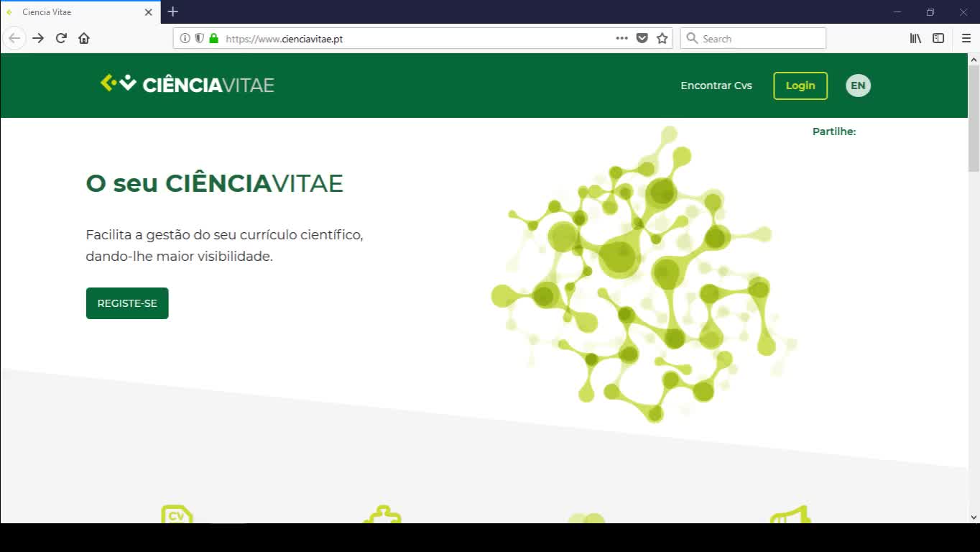Open the Library icon in toolbar
Viewport: 980px width, 552px height.
915,38
